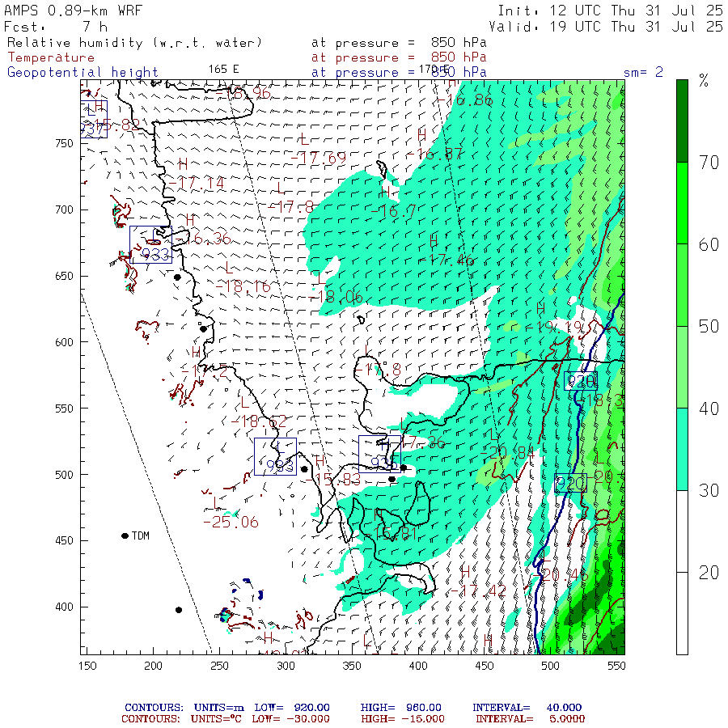Click the 'Relative humidity (w.r.t. water)' label

(134, 43)
